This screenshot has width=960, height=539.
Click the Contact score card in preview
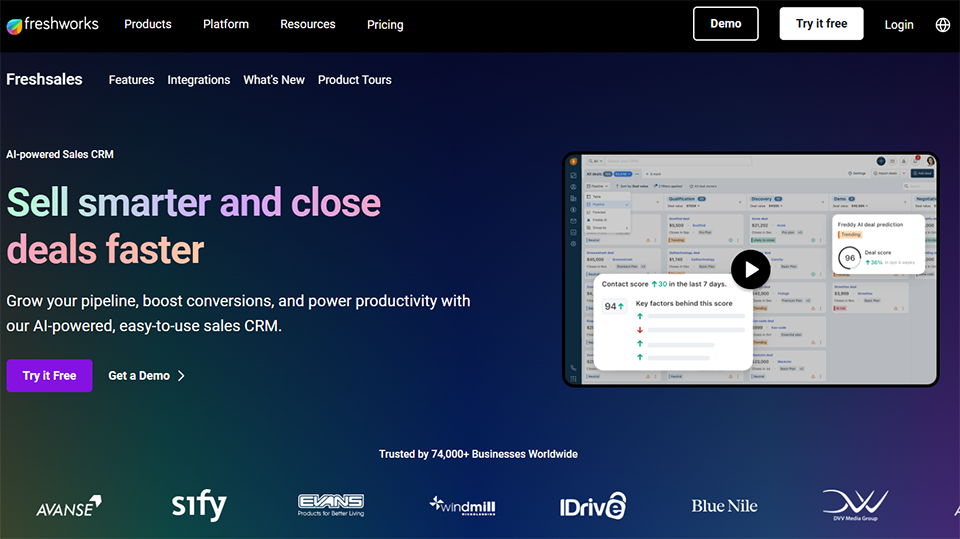[x=672, y=322]
